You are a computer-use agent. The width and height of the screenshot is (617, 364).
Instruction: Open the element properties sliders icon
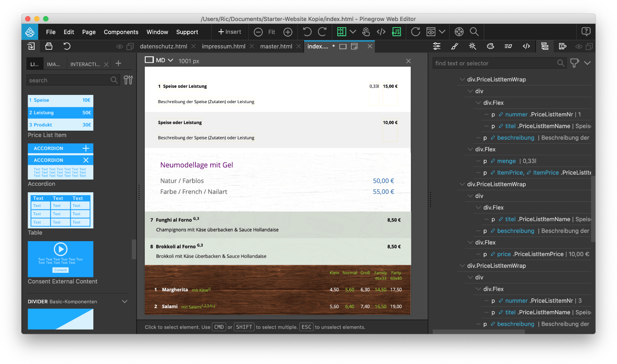click(x=437, y=46)
